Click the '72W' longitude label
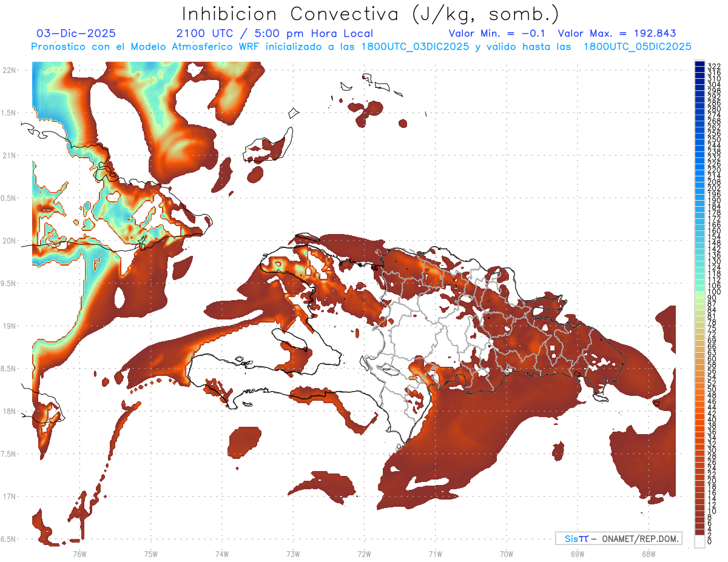Viewport: 728px width, 562px height. coord(365,554)
